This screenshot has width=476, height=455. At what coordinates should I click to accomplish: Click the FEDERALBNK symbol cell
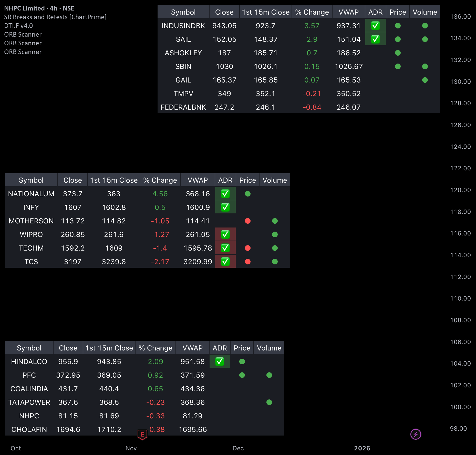click(x=183, y=107)
